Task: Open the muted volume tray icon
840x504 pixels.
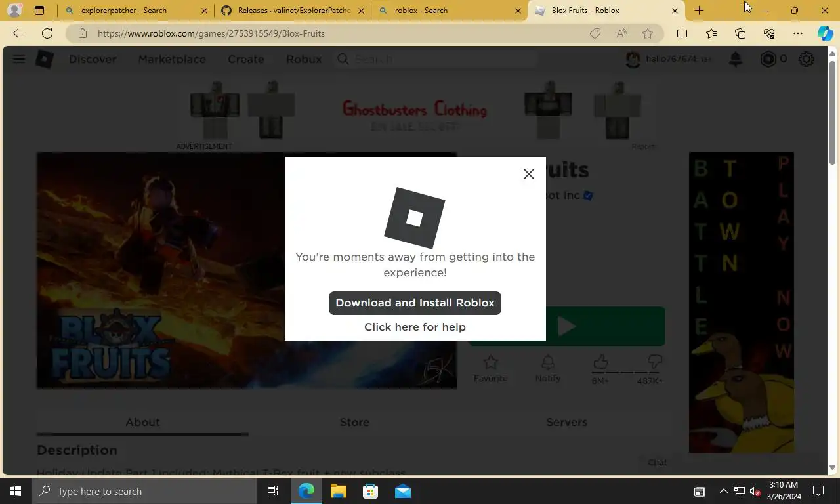Action: pyautogui.click(x=755, y=491)
